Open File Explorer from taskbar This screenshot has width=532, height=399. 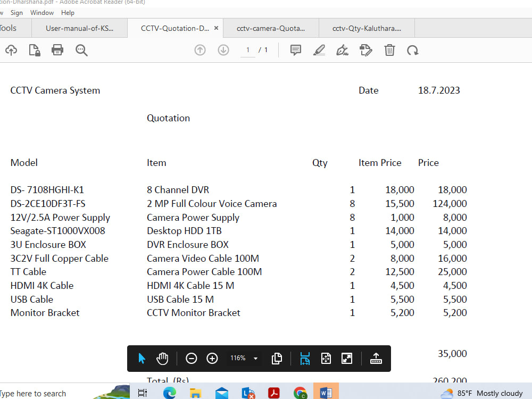[x=195, y=393]
